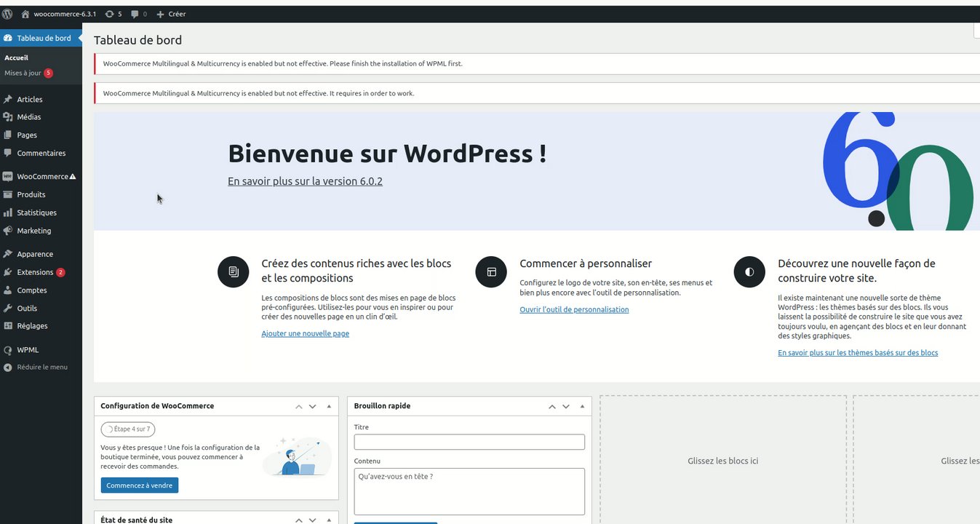Click the 'It requires in order to work' notice
Image resolution: width=980 pixels, height=524 pixels.
point(537,93)
